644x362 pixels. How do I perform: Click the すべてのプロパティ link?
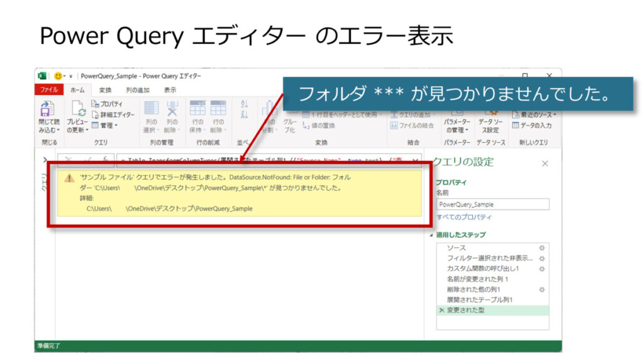point(464,217)
